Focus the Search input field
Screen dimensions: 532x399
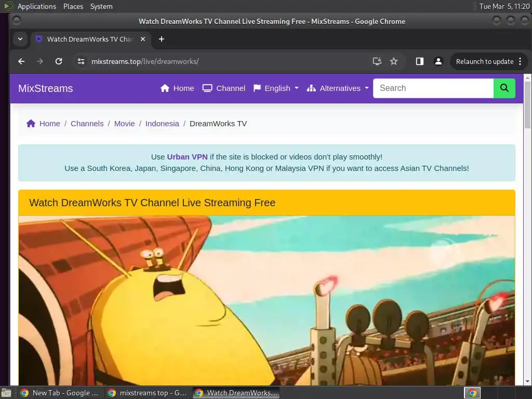tap(433, 88)
